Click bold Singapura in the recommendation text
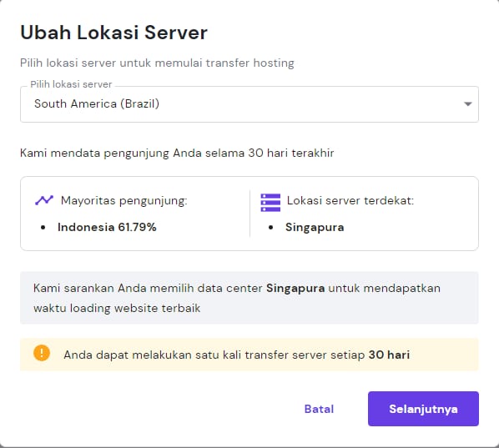Image resolution: width=499 pixels, height=448 pixels. click(295, 289)
